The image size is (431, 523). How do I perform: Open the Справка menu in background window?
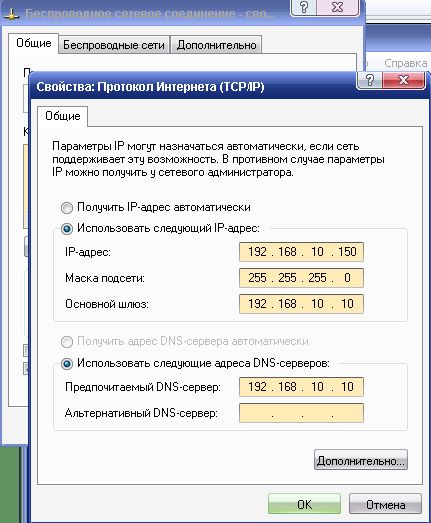coord(406,63)
